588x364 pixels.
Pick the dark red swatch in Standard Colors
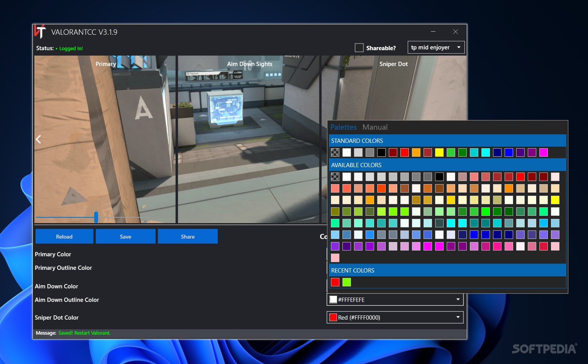(393, 152)
